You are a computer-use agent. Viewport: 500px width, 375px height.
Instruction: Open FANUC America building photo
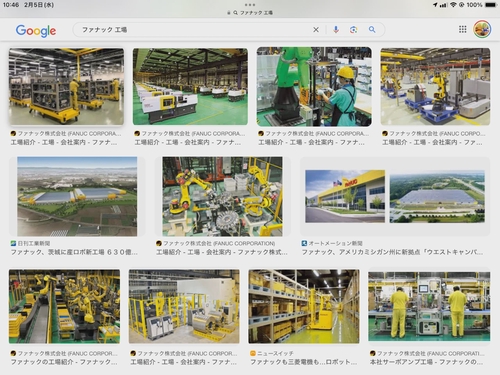pyautogui.click(x=345, y=196)
